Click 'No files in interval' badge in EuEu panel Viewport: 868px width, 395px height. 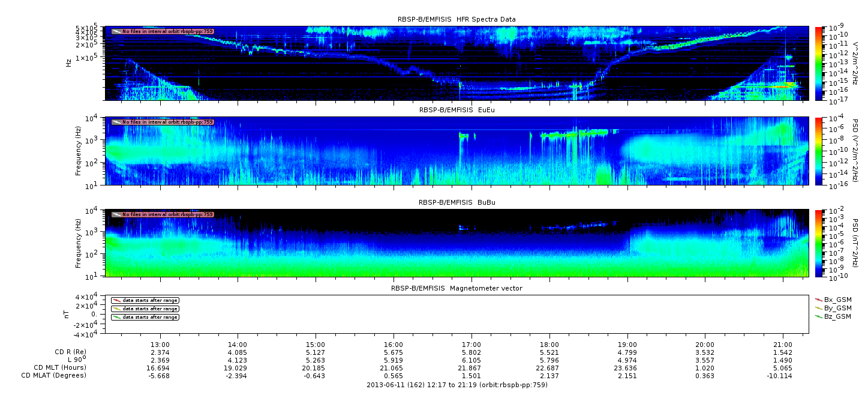click(163, 122)
